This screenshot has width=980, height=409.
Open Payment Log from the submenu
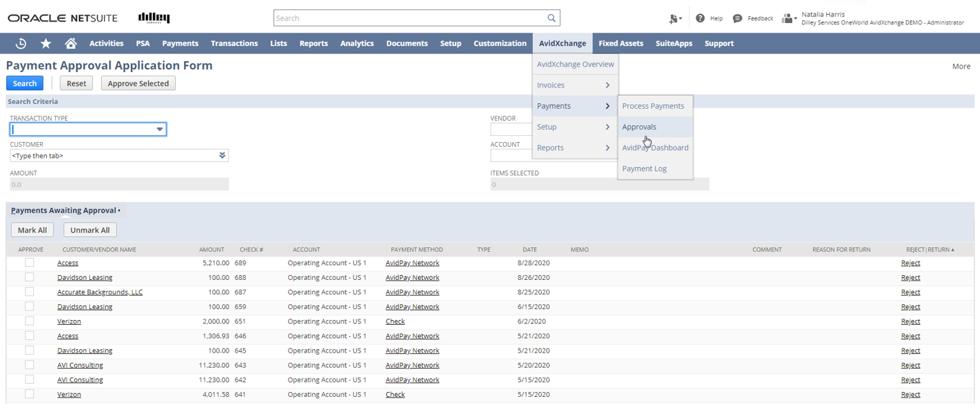655,168
